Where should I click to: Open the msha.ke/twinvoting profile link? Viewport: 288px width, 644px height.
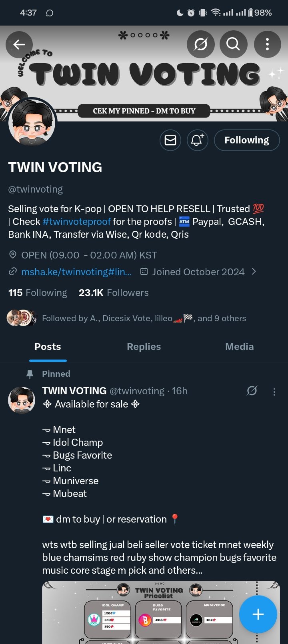tap(76, 272)
